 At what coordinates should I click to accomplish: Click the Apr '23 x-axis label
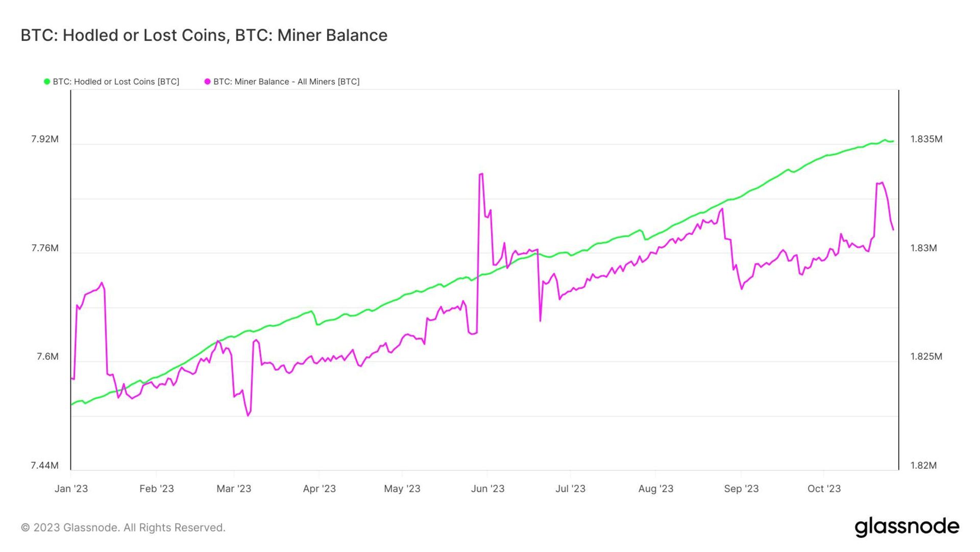[319, 489]
